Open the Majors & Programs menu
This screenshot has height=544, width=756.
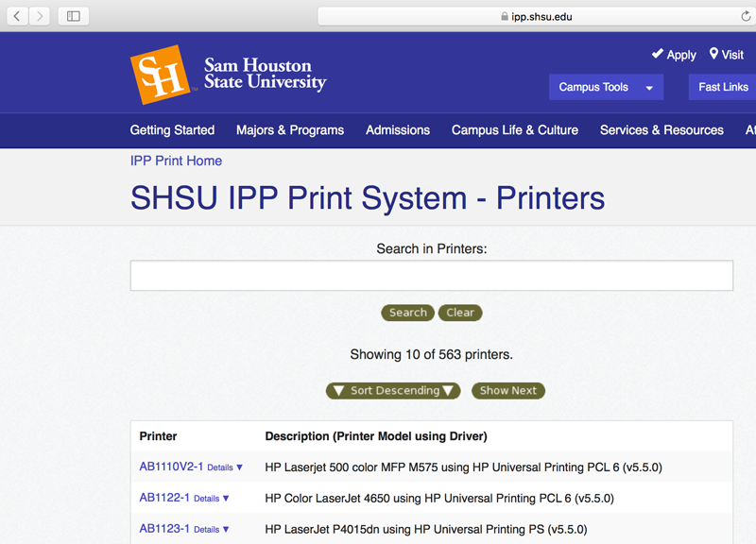pos(289,130)
